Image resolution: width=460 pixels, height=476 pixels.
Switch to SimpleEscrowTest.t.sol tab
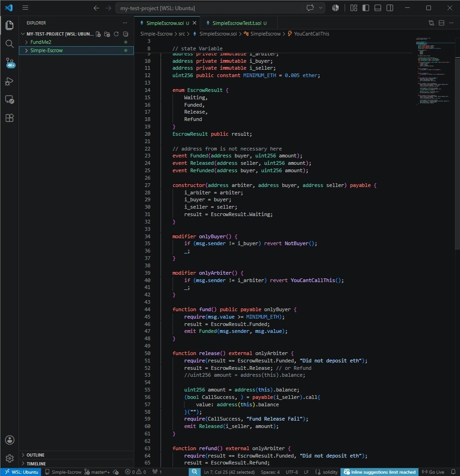click(237, 23)
